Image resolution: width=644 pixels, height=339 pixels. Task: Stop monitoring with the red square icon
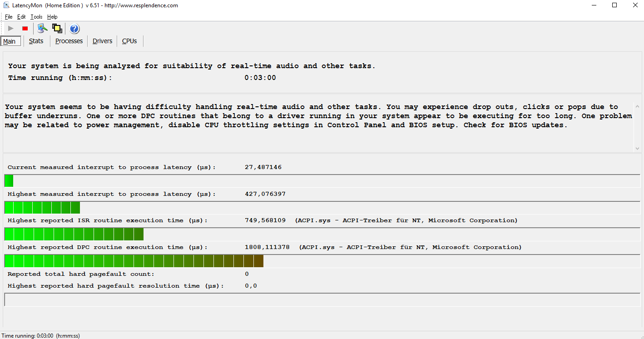click(x=25, y=29)
